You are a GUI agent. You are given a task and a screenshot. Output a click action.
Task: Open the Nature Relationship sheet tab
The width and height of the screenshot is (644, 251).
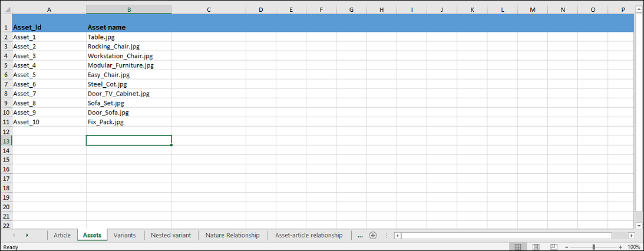pyautogui.click(x=233, y=235)
